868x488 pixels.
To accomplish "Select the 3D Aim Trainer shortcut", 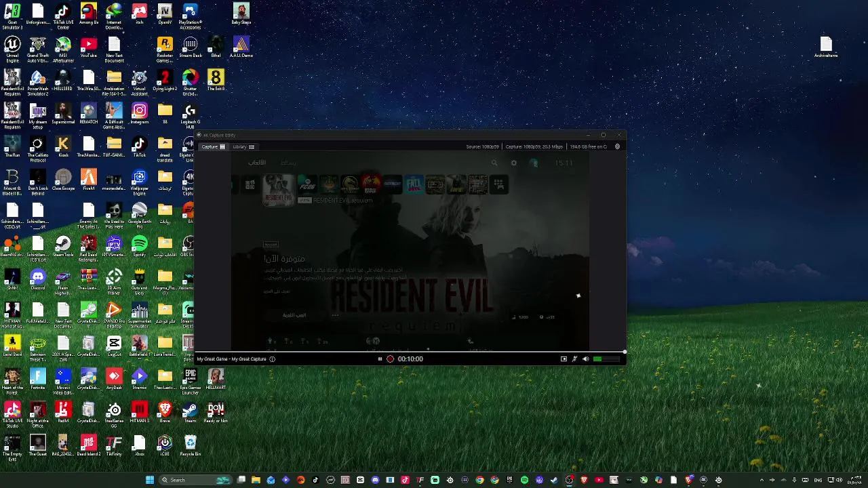I will click(x=114, y=282).
